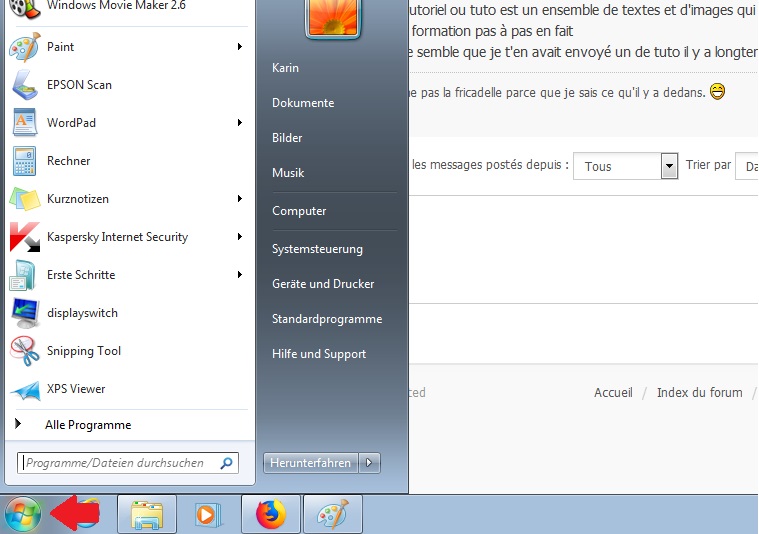Open XPS Viewer
759x534 pixels.
75,389
